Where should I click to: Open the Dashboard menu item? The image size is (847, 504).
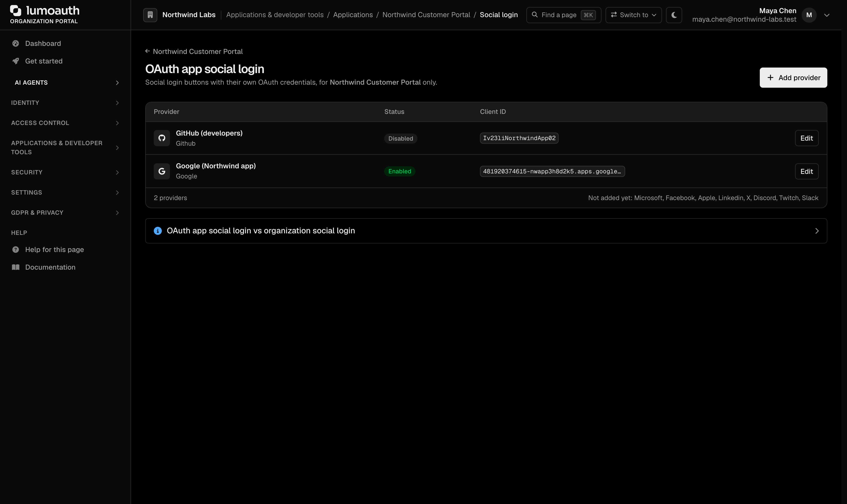[x=65, y=44]
